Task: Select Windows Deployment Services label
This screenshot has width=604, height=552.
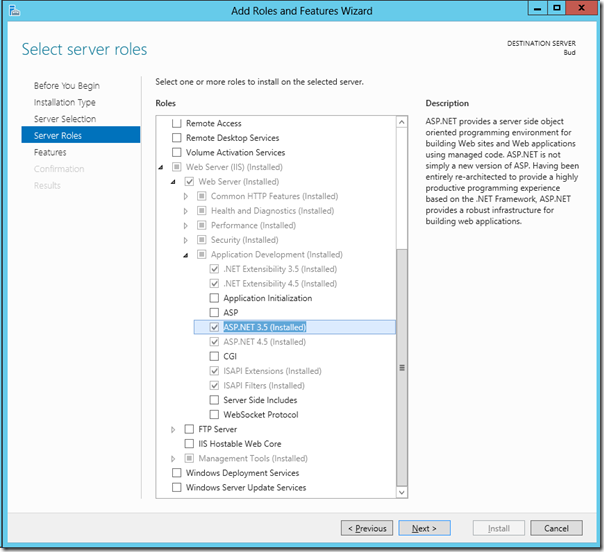Action: coord(242,473)
